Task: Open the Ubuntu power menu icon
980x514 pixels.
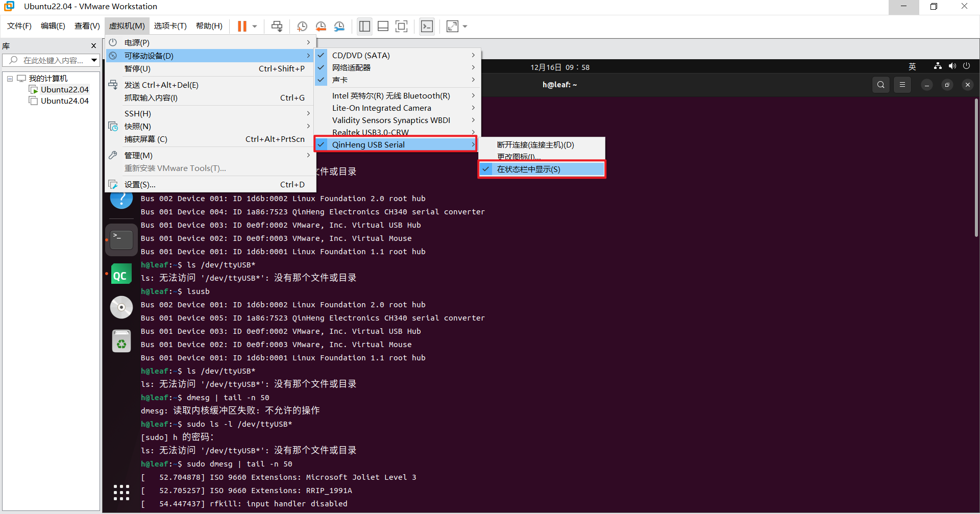Action: 966,66
